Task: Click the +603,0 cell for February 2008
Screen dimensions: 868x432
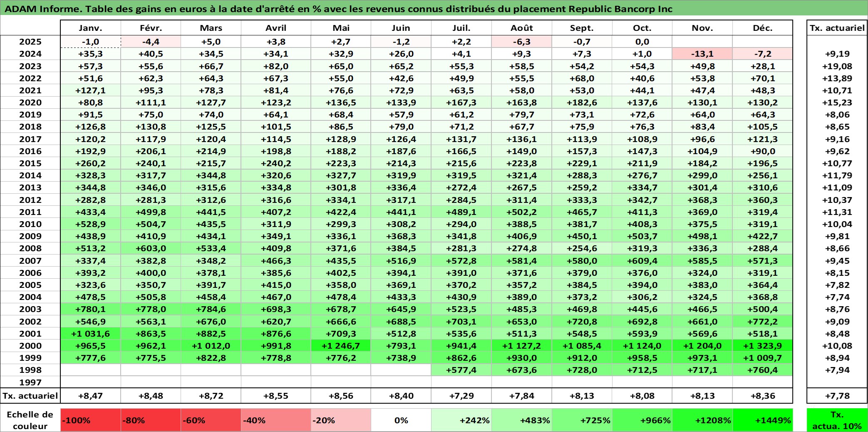Action: tap(151, 248)
